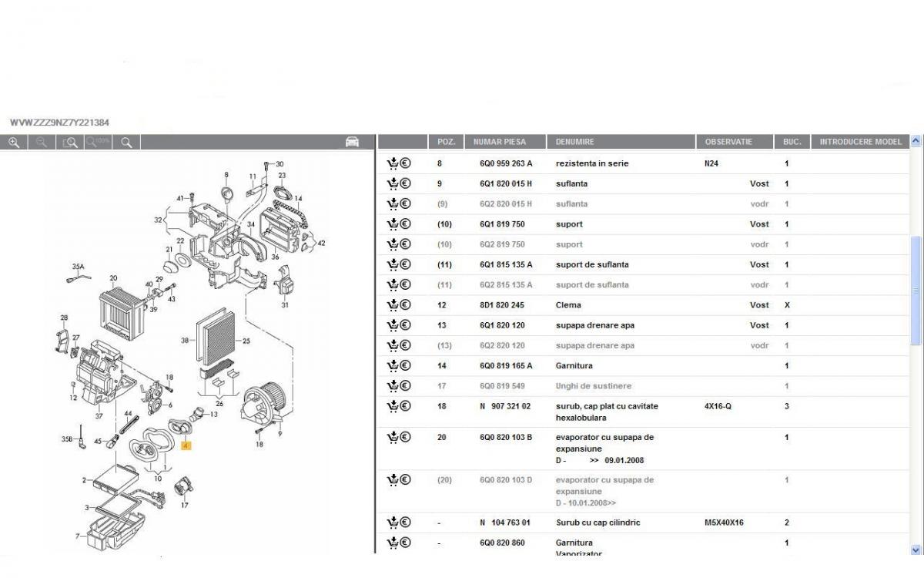Screen dimensions: 924x578
Task: Show price for suflanta 6Q1 820 015 H
Action: coord(405,183)
